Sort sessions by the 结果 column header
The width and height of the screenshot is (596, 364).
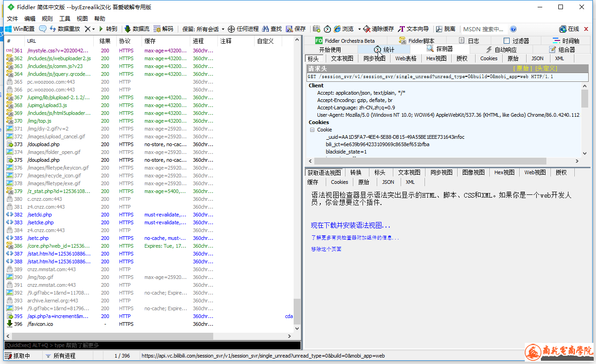click(x=105, y=41)
